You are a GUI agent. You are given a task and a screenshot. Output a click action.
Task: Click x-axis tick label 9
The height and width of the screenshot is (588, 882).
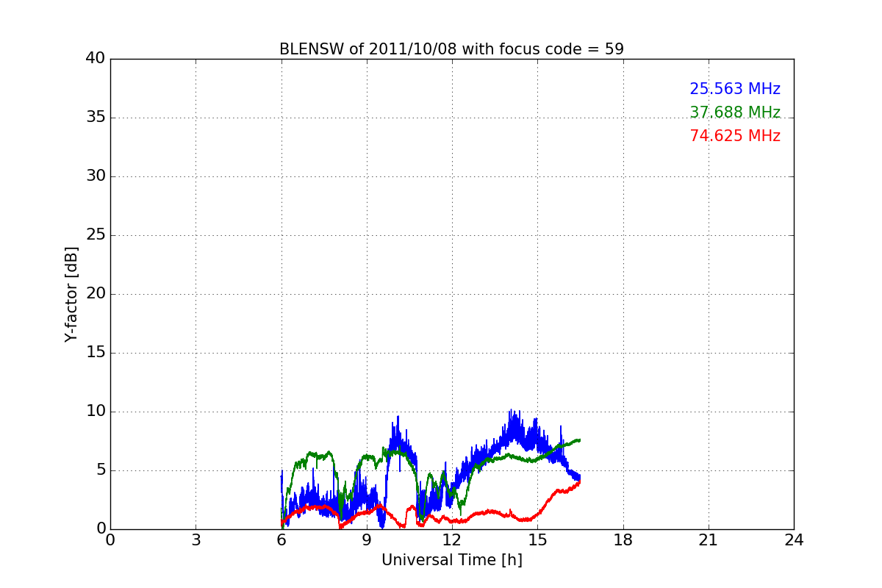pos(367,540)
